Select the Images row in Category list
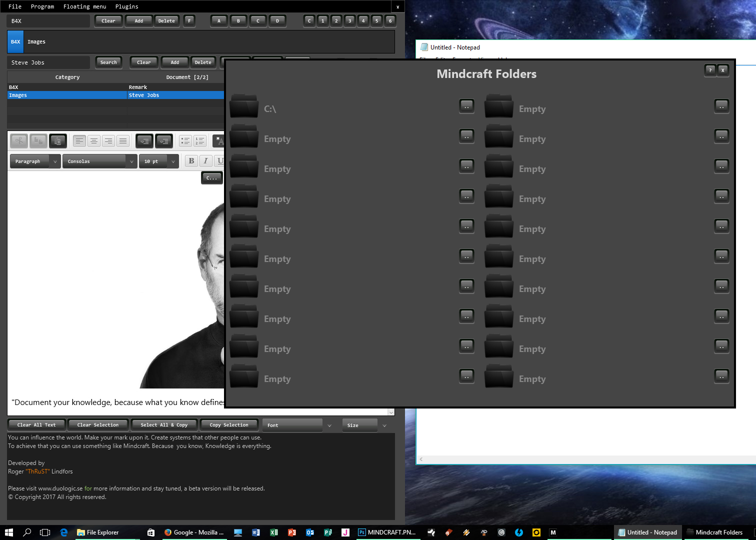The height and width of the screenshot is (540, 756). (x=67, y=95)
